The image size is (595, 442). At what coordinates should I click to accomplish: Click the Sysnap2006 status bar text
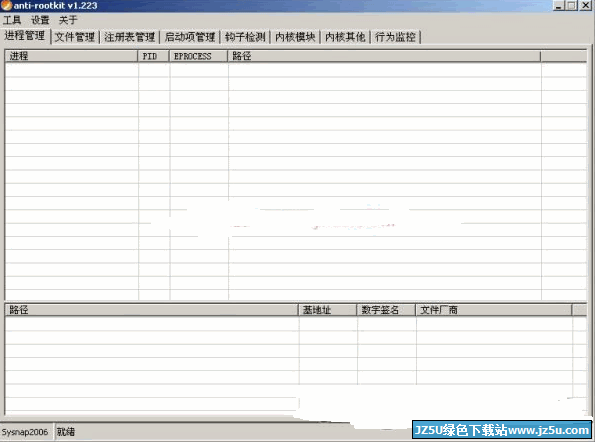pyautogui.click(x=25, y=432)
